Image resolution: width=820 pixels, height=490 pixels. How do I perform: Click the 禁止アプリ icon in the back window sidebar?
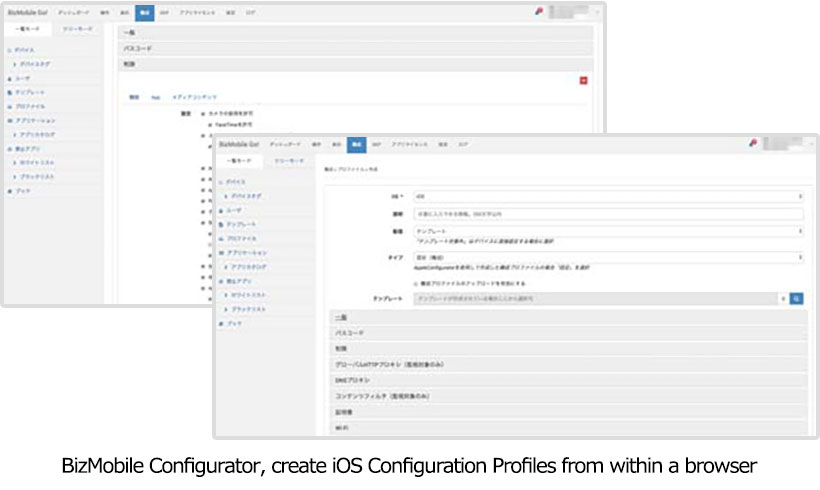(x=9, y=149)
